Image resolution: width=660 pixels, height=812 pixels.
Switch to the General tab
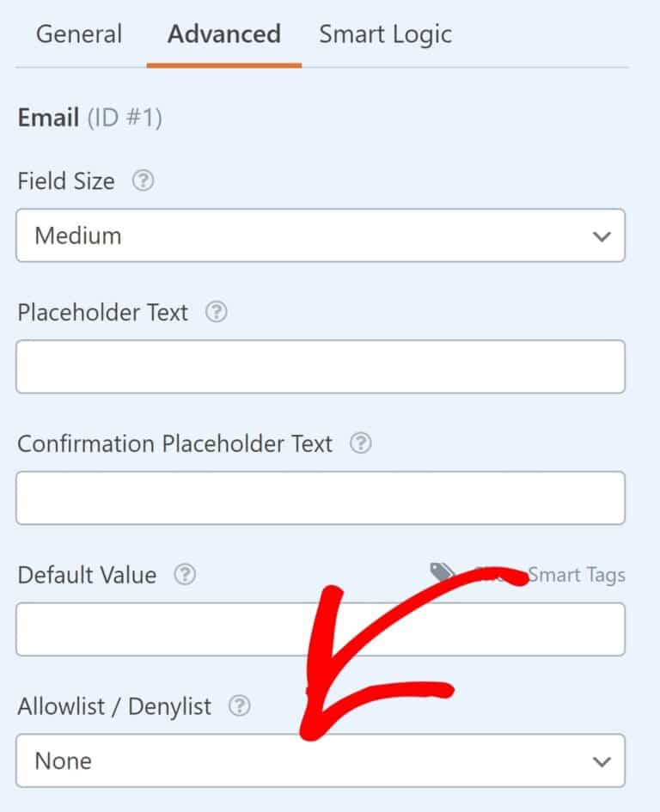78,34
